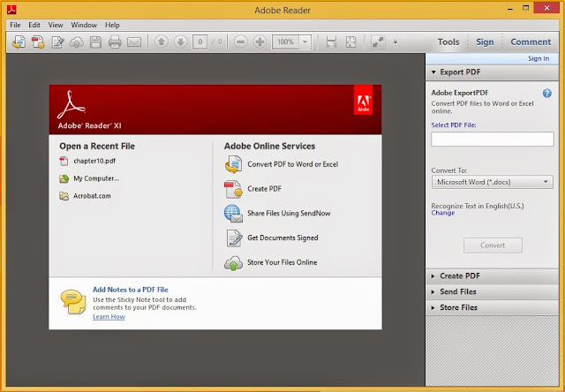
Task: Click the sign and fill document toolbar icon
Action: [57, 42]
